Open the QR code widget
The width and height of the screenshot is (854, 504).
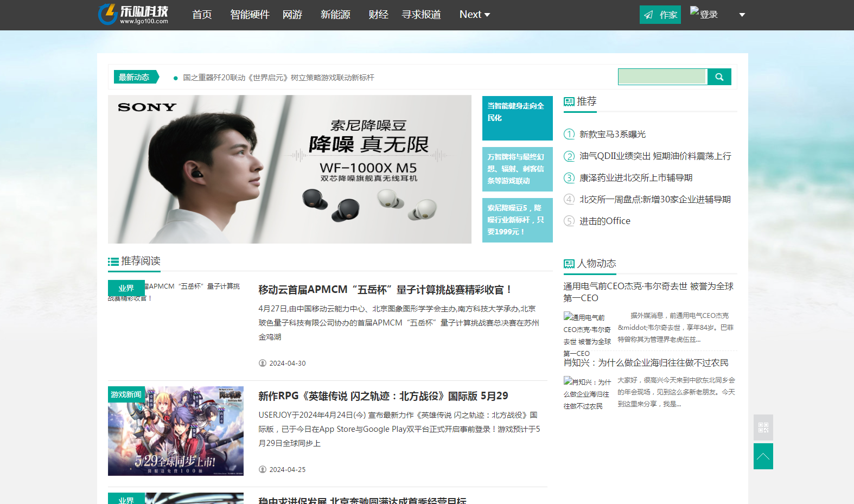click(763, 428)
